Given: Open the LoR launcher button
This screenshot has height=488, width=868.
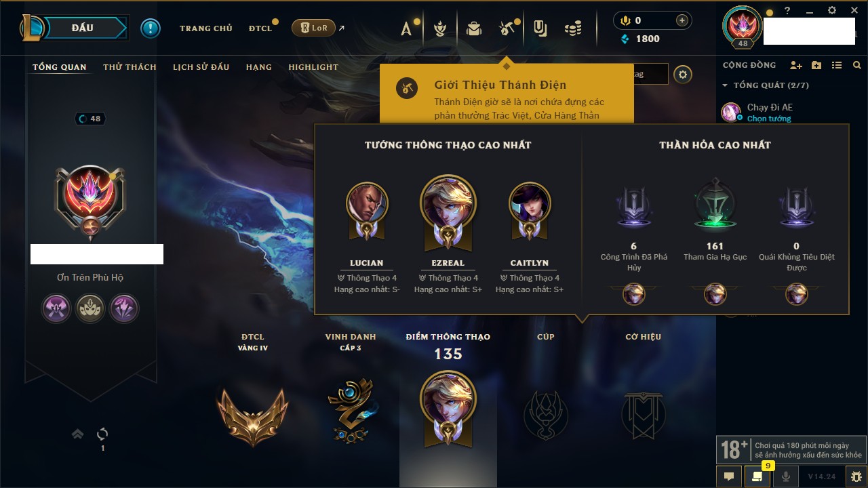Looking at the screenshot, I should [x=313, y=28].
